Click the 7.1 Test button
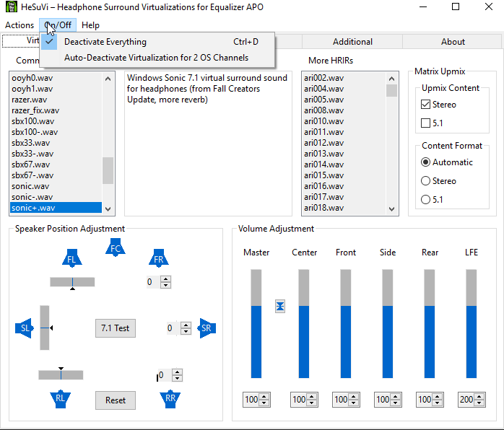Screen dimensions: 504x430 [x=116, y=328]
